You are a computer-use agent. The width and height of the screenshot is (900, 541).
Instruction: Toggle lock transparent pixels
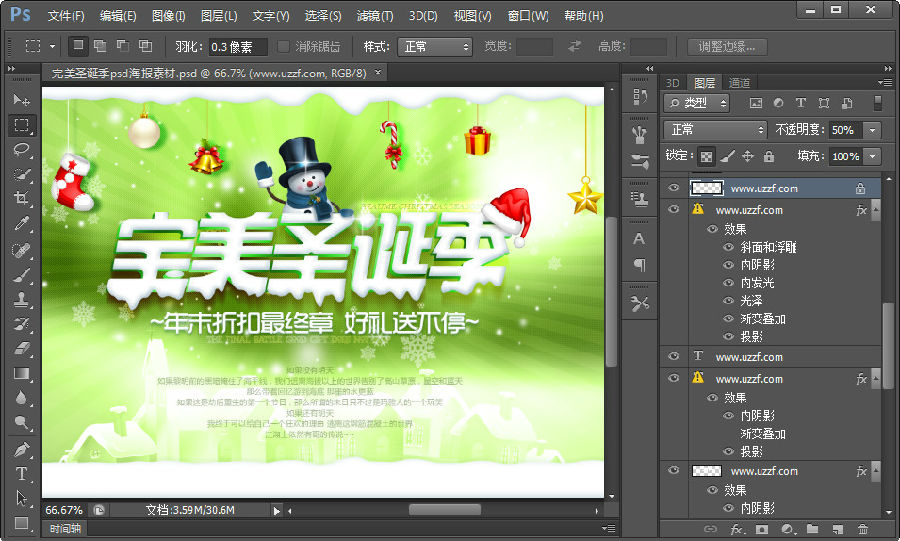click(707, 156)
